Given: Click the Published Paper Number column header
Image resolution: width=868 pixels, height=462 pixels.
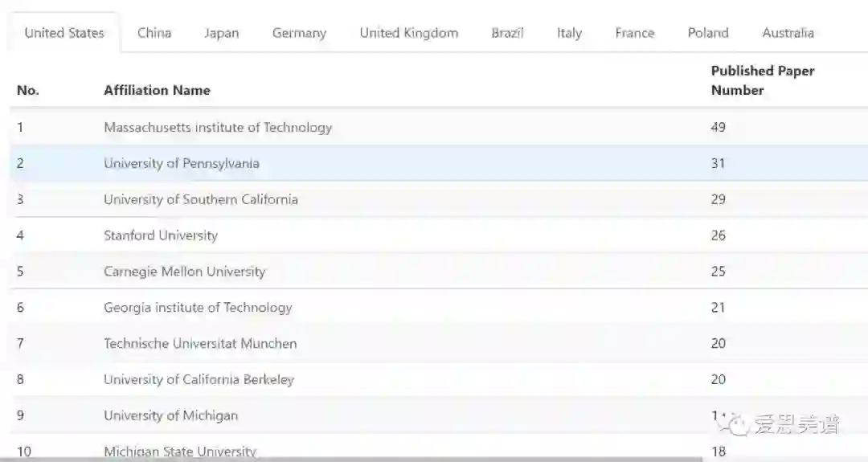Looking at the screenshot, I should 762,80.
